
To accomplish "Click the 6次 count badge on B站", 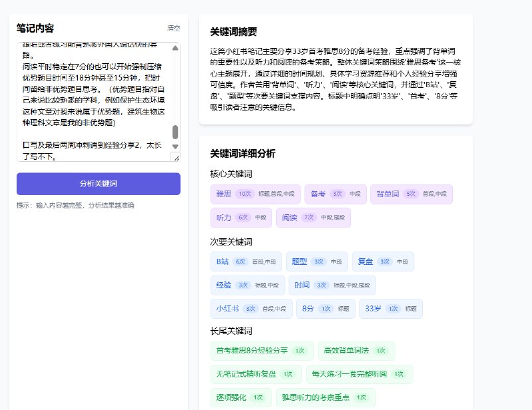I will [x=240, y=262].
